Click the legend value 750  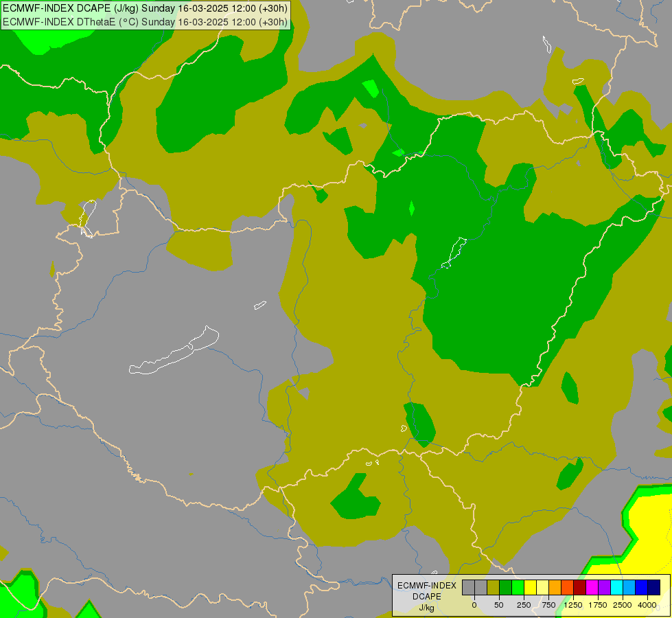click(548, 605)
